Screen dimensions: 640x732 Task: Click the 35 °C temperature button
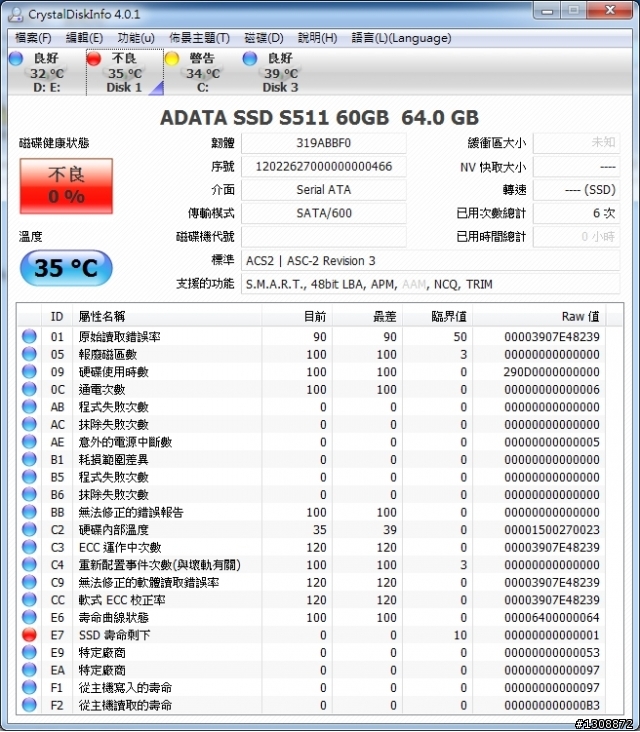click(66, 268)
